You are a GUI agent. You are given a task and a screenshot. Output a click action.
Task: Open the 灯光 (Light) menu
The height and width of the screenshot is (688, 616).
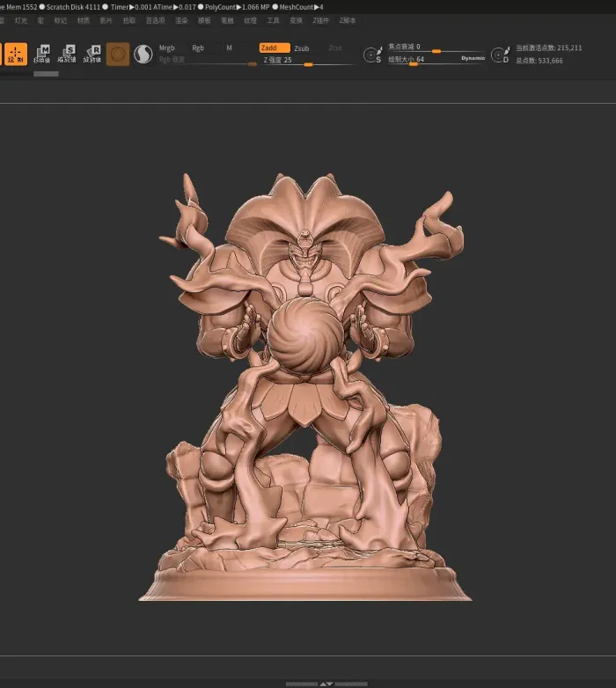click(x=20, y=20)
